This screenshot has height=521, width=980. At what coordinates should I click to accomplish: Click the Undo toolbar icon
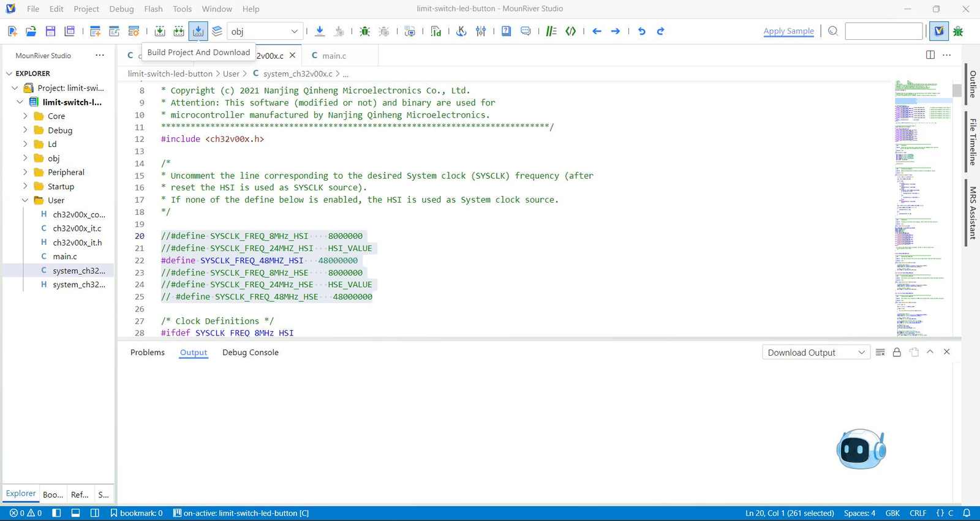pyautogui.click(x=641, y=31)
